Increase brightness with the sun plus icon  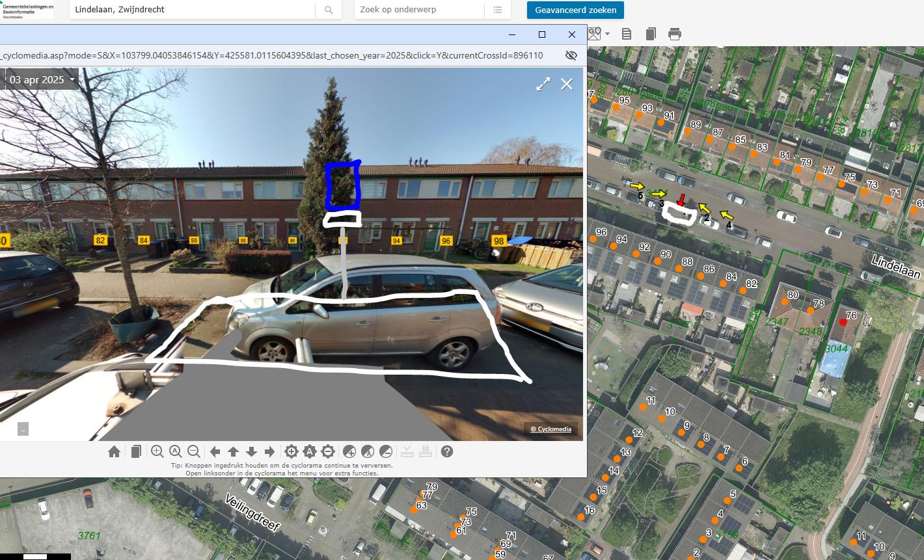pos(292,451)
